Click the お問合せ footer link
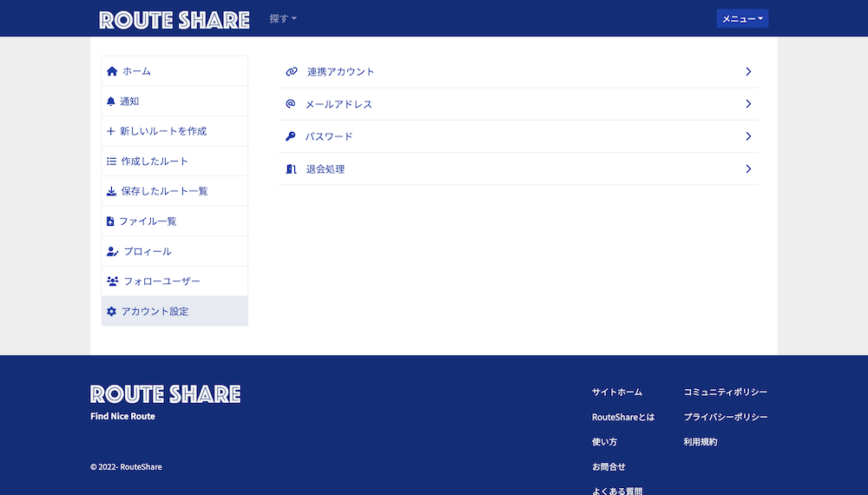 (609, 466)
